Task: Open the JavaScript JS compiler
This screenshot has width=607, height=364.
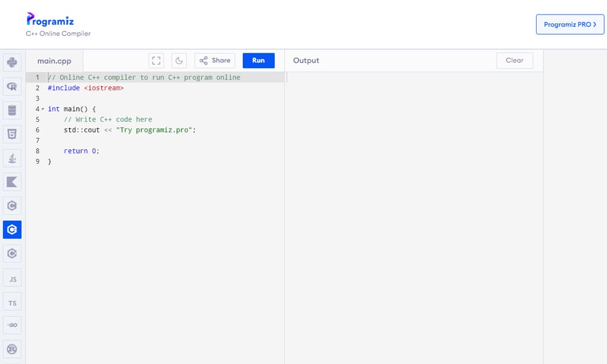Action: 12,277
